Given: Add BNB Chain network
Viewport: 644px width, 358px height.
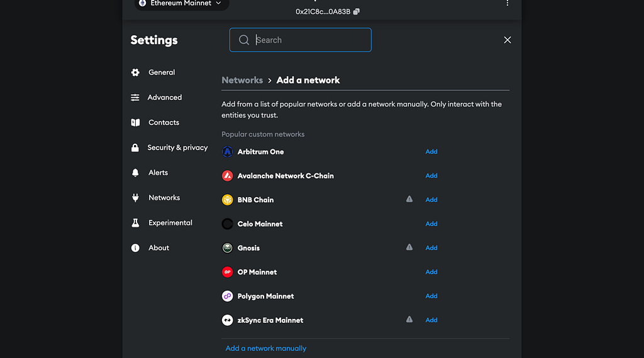Looking at the screenshot, I should pos(431,200).
